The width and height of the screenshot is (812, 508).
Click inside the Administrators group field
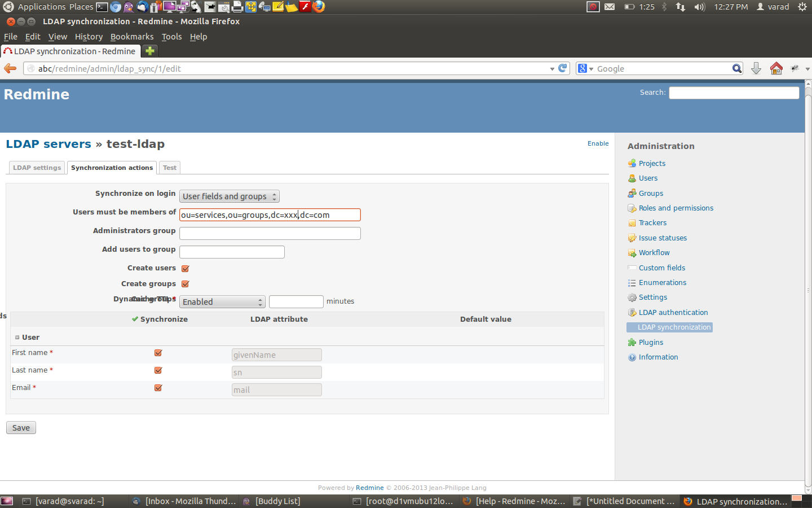click(x=270, y=233)
